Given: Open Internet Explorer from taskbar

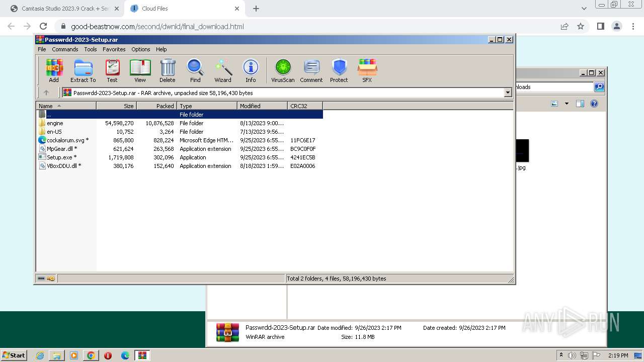Looking at the screenshot, I should [40, 355].
